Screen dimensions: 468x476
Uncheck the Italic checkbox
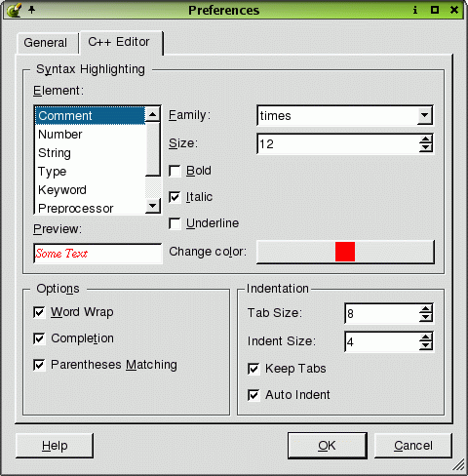coord(175,197)
